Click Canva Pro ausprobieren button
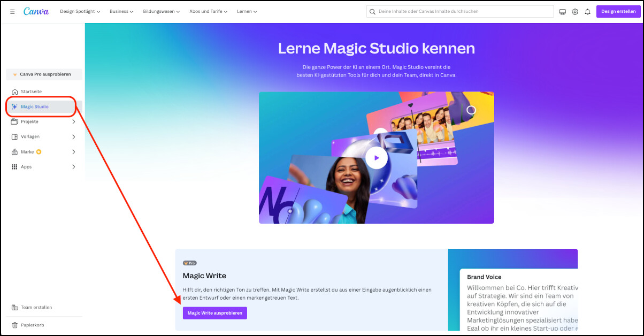The width and height of the screenshot is (644, 336). 45,74
